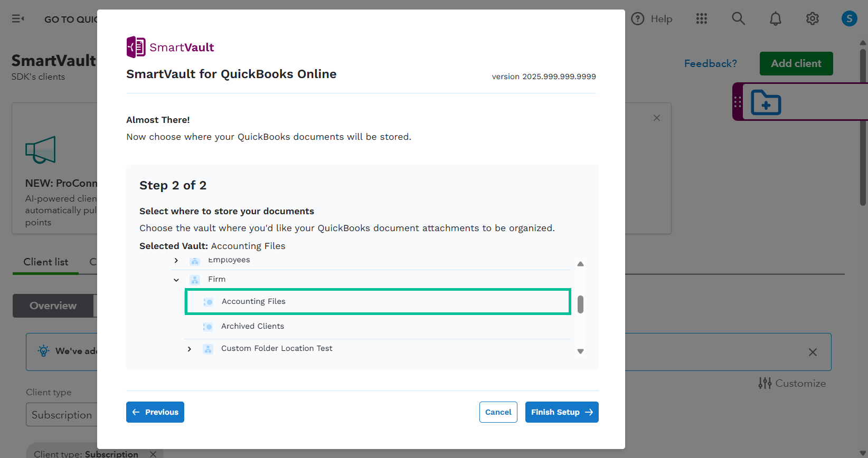868x458 pixels.
Task: Open the settings gear icon
Action: 813,19
